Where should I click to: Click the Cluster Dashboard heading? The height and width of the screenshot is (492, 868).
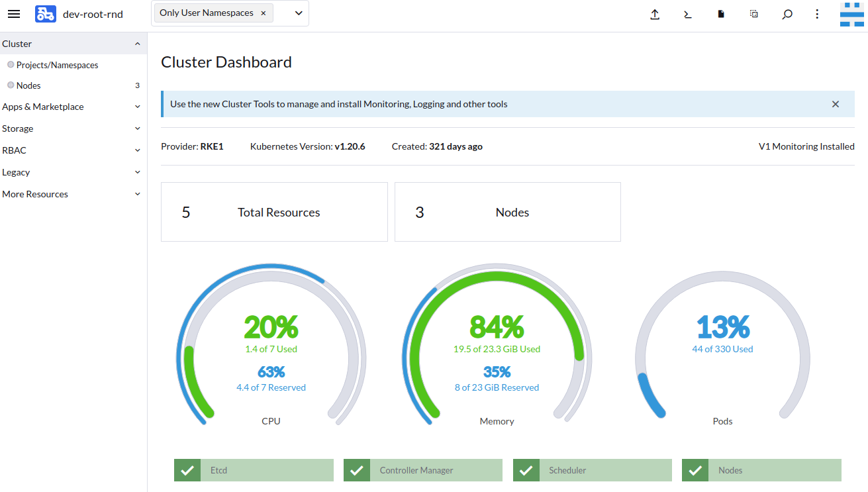pos(226,62)
